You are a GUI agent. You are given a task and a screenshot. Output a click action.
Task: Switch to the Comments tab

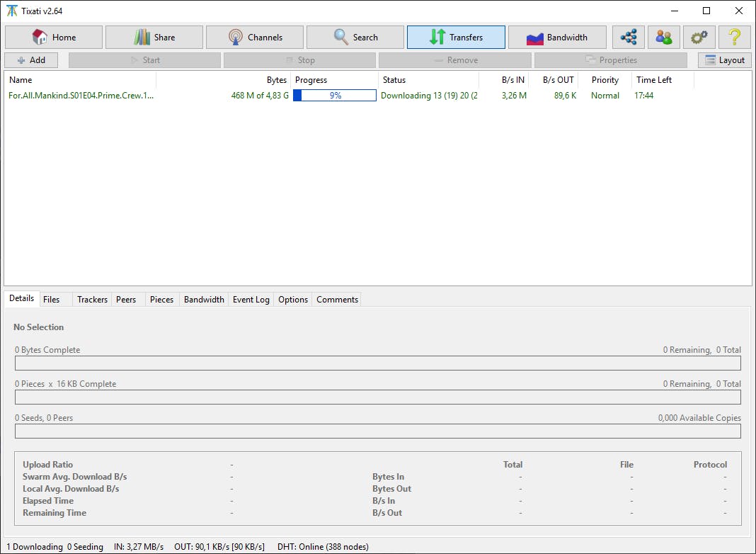pyautogui.click(x=337, y=300)
